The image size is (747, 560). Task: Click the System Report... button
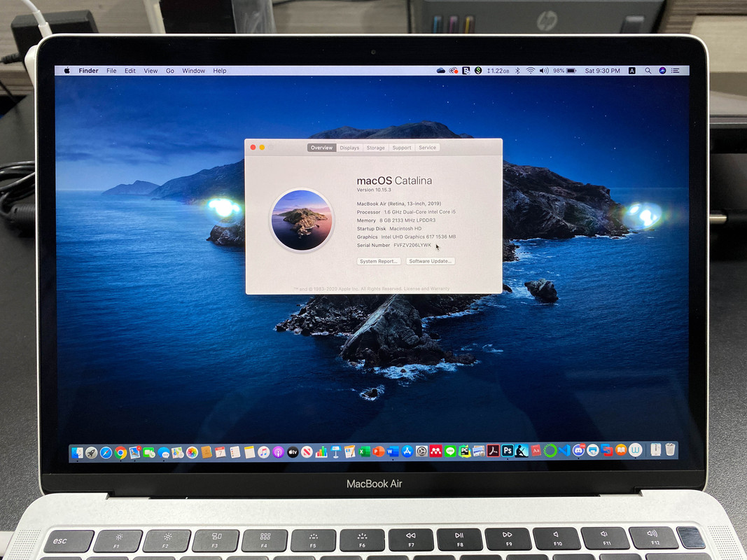tap(379, 261)
